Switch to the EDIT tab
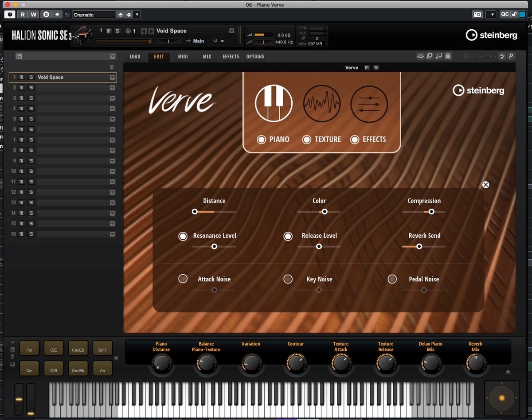The image size is (532, 420). coord(159,57)
